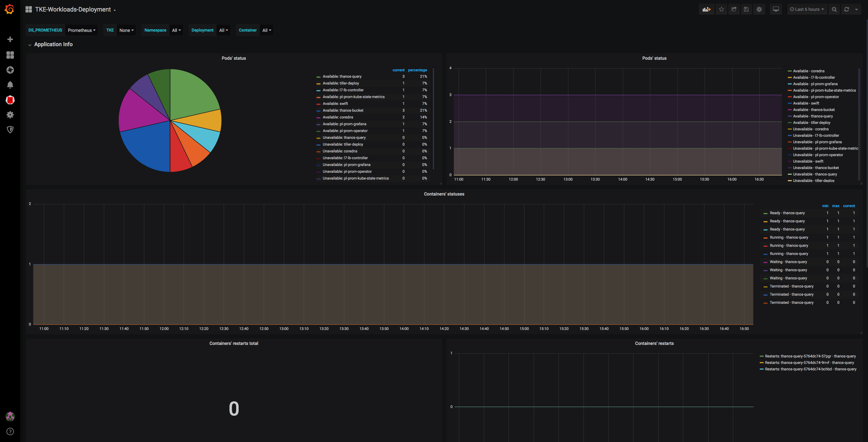Toggle the Unavailable - coredns series in legend

click(811, 129)
